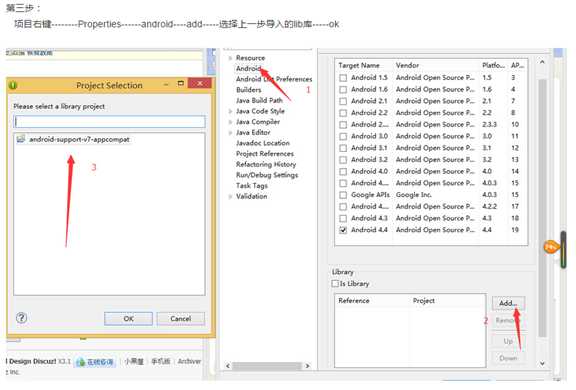
Task: Click the Up button in Library section
Action: [x=508, y=341]
